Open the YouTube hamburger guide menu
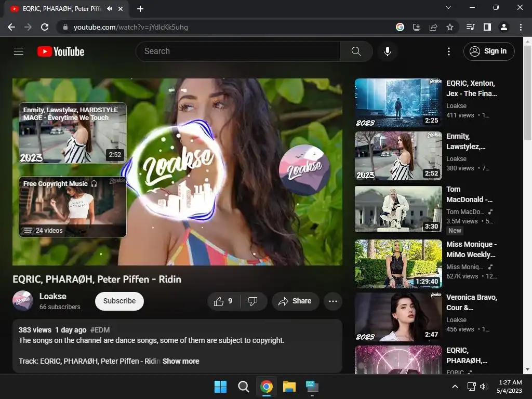The width and height of the screenshot is (532, 399). click(19, 51)
